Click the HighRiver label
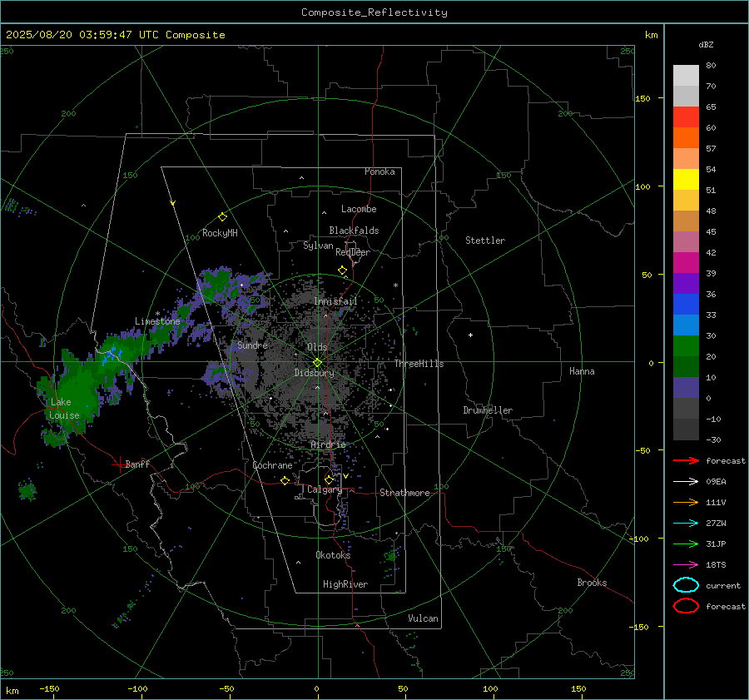The width and height of the screenshot is (749, 700). click(345, 584)
